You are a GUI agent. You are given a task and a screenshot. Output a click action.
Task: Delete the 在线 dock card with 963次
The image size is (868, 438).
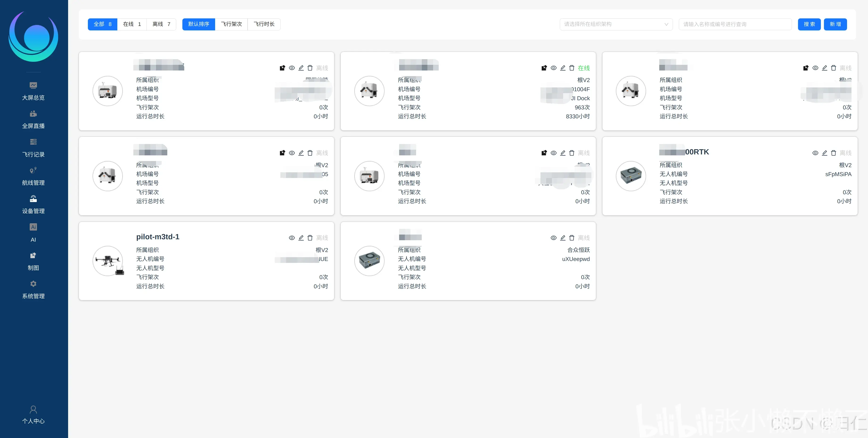pyautogui.click(x=572, y=68)
